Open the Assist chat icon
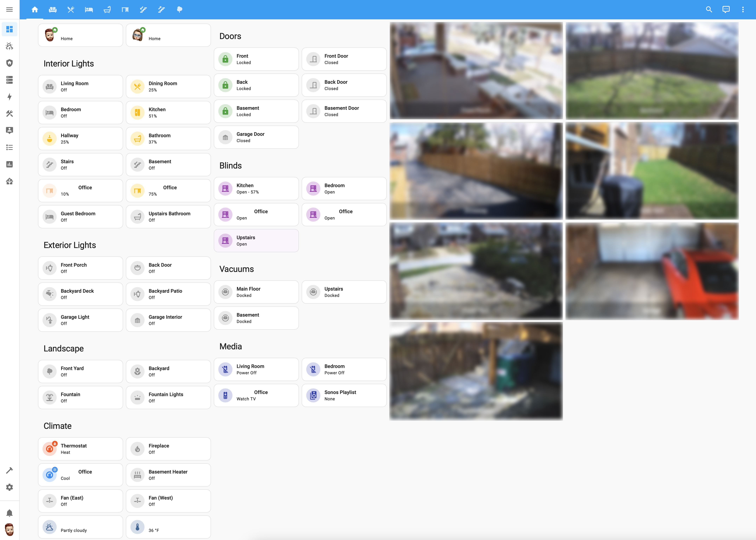This screenshot has width=756, height=540. [726, 10]
